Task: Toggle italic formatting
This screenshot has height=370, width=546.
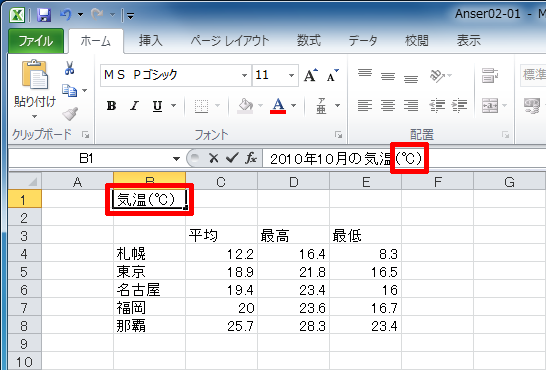Action: [x=134, y=105]
